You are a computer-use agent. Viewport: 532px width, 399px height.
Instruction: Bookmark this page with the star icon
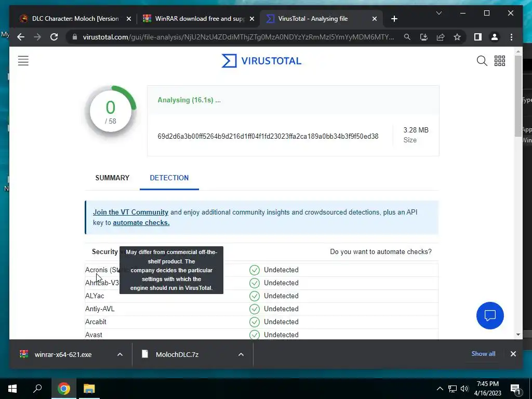457,37
